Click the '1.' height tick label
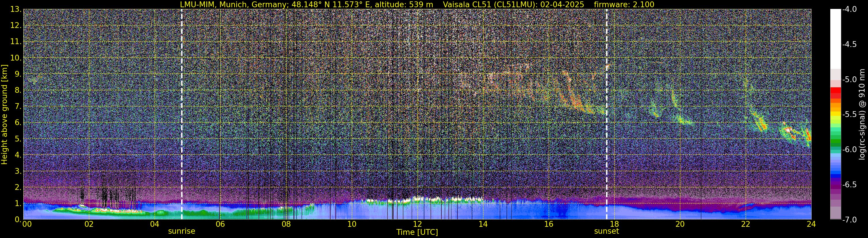Image resolution: width=868 pixels, height=238 pixels. click(x=18, y=204)
